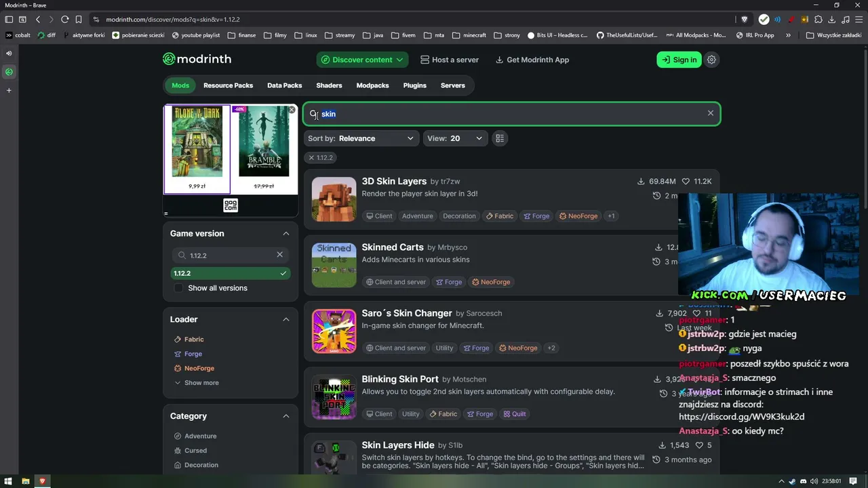Expand more loaders with Show more

click(197, 383)
